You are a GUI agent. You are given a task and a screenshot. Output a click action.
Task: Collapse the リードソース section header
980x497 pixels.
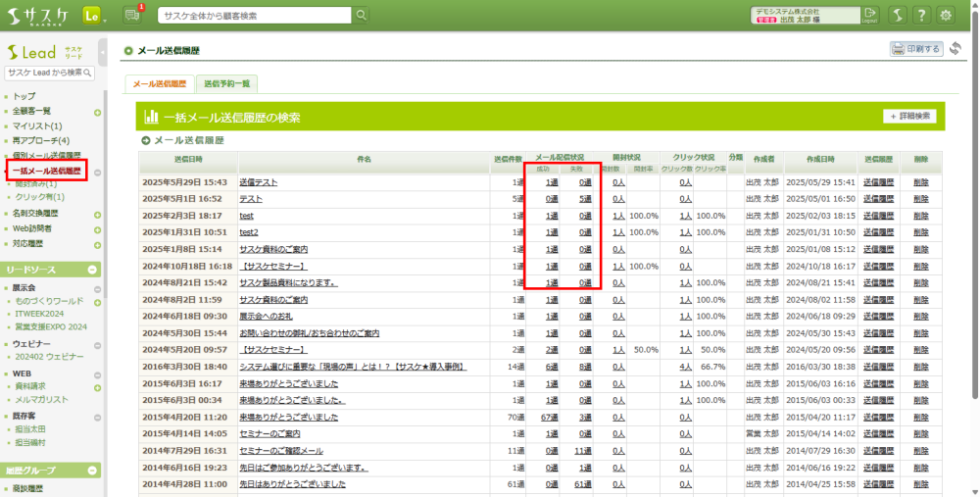[93, 270]
